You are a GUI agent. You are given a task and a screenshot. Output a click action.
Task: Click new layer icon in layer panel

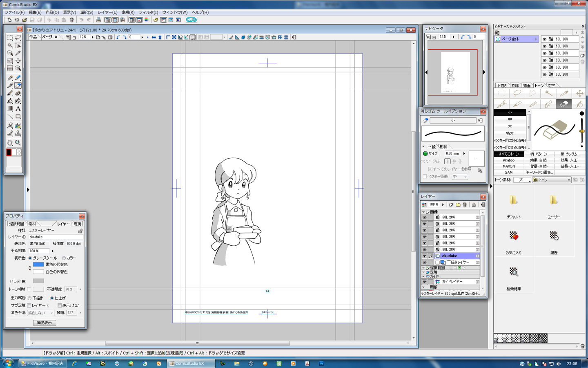pos(451,204)
